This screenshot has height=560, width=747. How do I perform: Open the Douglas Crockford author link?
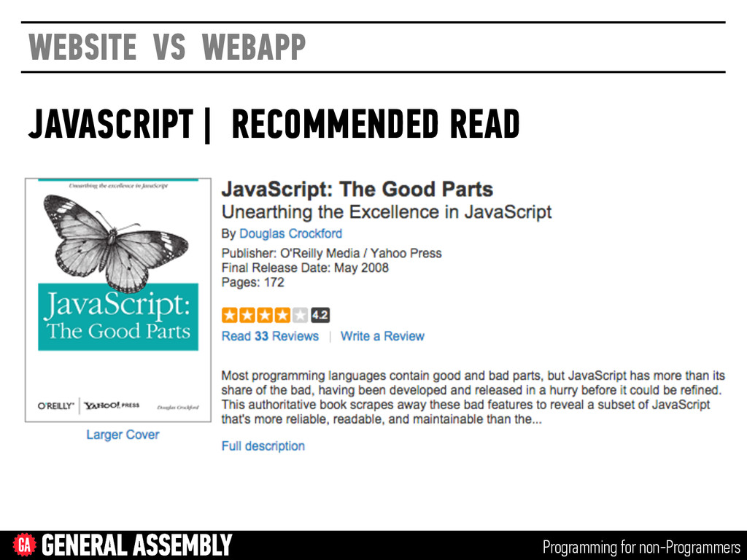pos(290,234)
